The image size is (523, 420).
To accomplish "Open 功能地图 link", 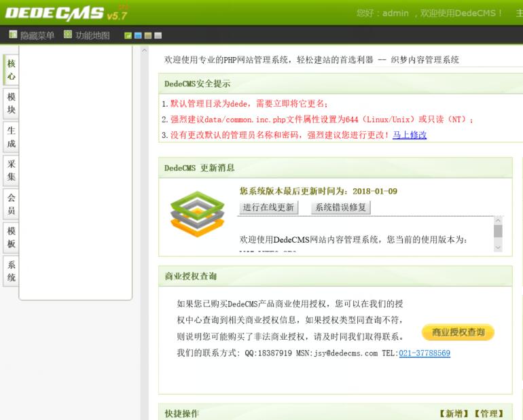I will point(93,35).
